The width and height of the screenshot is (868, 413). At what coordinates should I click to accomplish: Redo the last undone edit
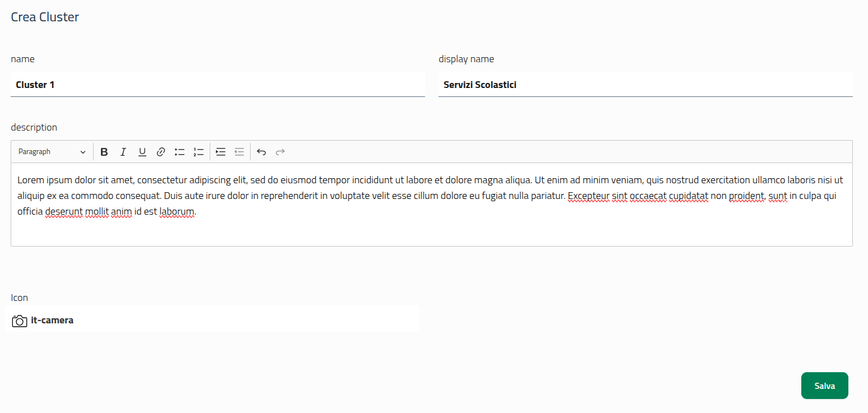(x=280, y=152)
